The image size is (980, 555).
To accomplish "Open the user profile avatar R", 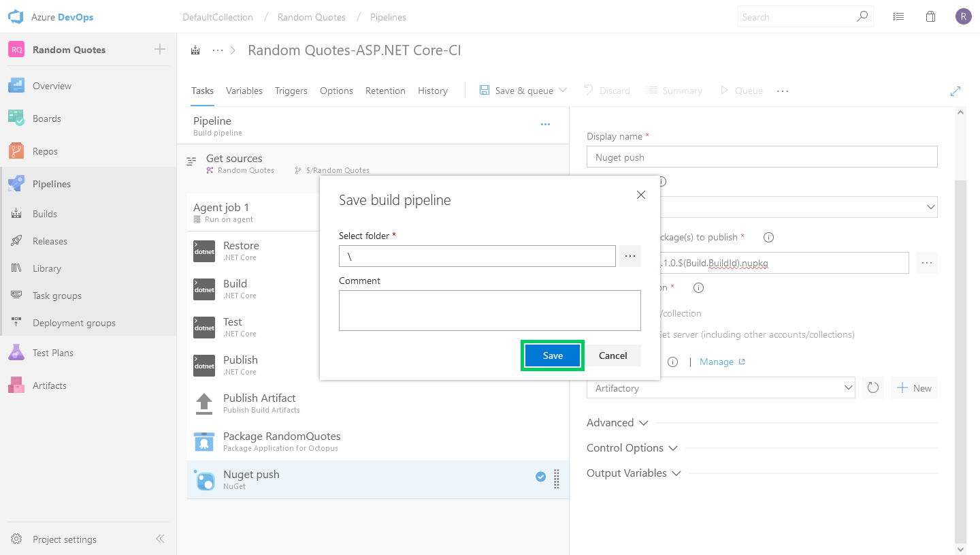I will click(963, 17).
